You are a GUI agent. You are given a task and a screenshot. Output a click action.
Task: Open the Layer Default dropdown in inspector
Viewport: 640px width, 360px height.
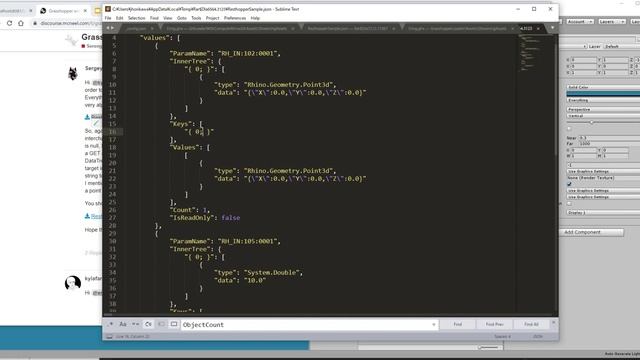pyautogui.click(x=622, y=47)
